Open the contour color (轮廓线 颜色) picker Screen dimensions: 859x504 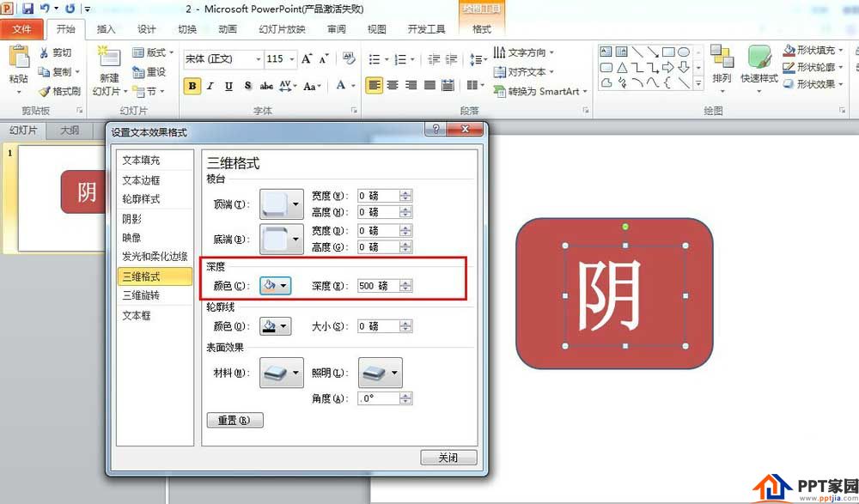275,326
